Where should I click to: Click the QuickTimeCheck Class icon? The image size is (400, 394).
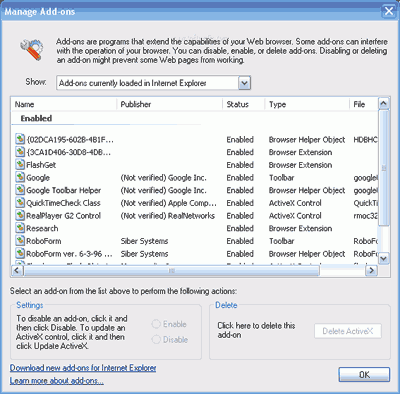click(x=20, y=202)
